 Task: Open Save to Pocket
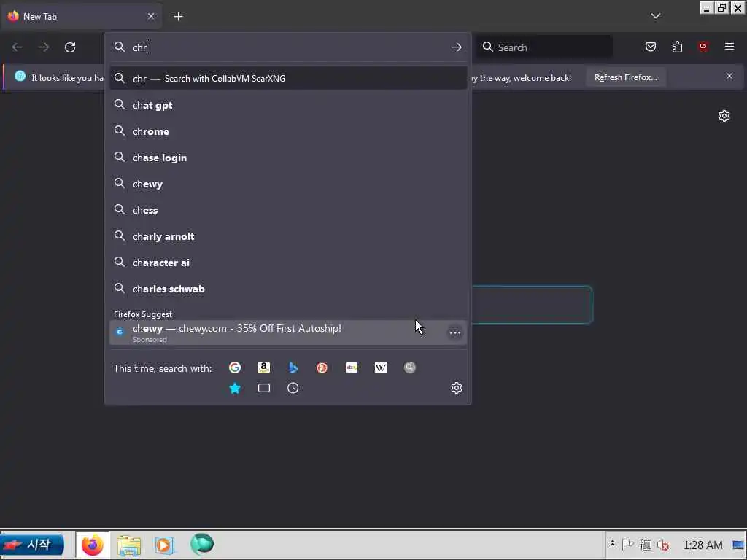coord(650,47)
